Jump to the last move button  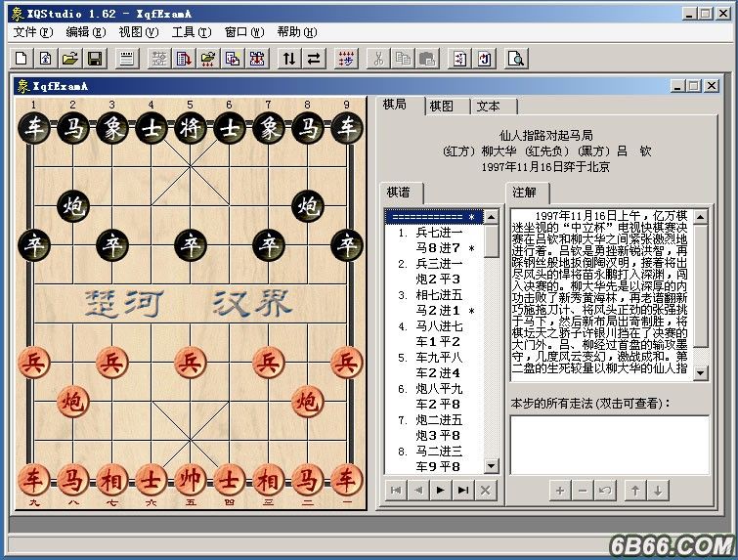click(463, 491)
